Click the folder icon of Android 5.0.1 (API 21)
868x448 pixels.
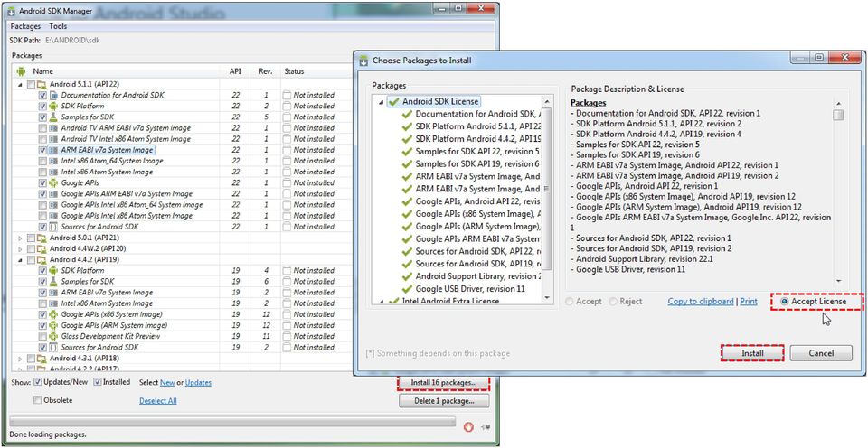pos(42,238)
